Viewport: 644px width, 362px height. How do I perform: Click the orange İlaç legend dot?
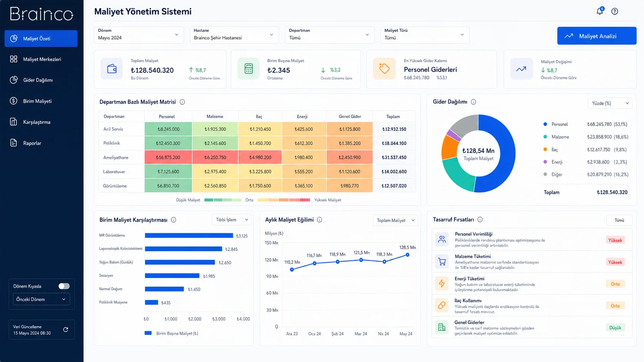pos(545,149)
